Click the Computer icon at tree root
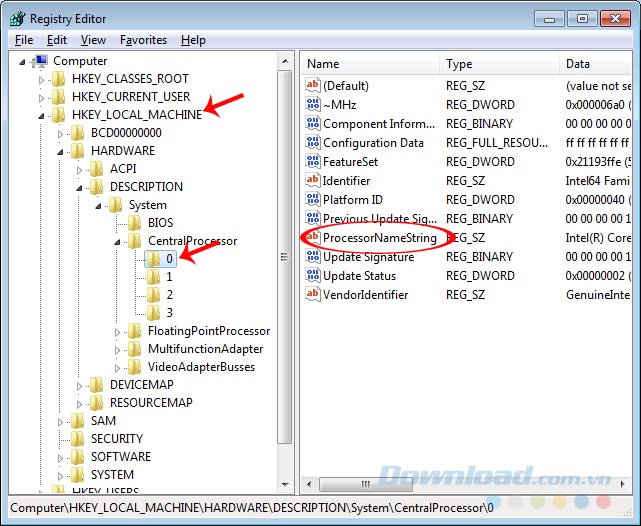This screenshot has width=641, height=526. (41, 61)
